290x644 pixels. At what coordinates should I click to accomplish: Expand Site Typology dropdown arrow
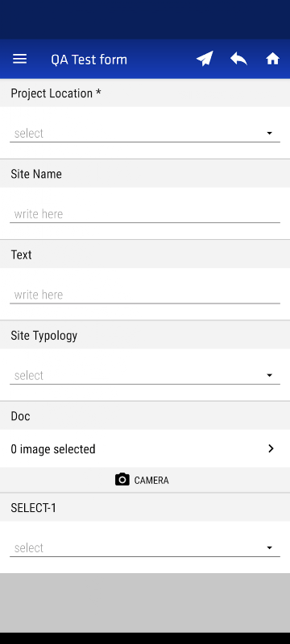click(x=270, y=375)
